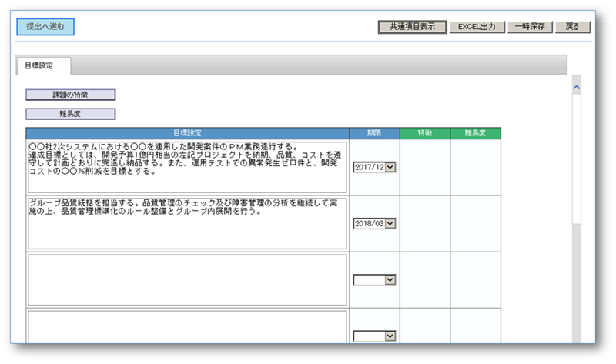Click the scrollbar up arrow
The height and width of the screenshot is (364, 616).
click(576, 87)
